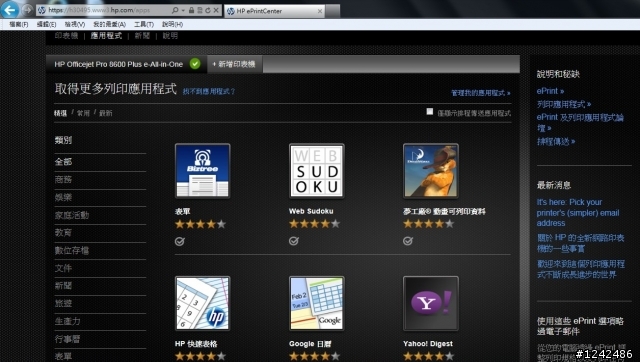This screenshot has width=640, height=362.
Task: Select the 新聞 category in the sidebar list
Action: click(63, 286)
